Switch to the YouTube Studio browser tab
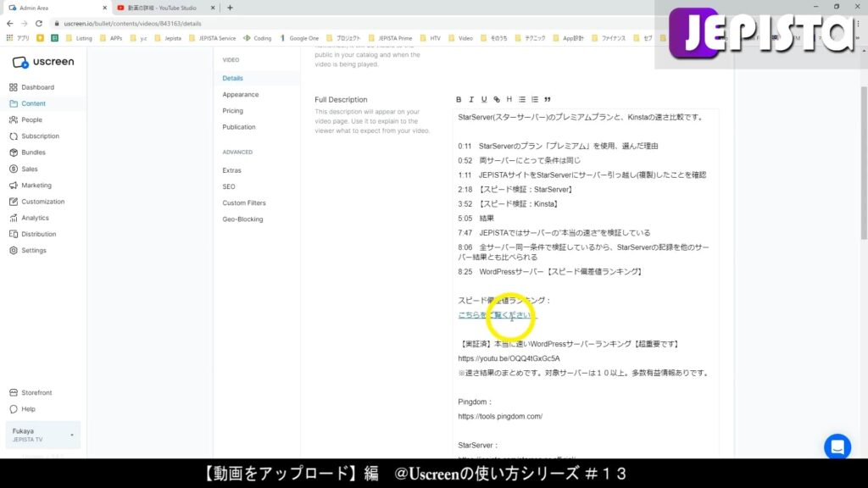868x488 pixels. tap(162, 8)
